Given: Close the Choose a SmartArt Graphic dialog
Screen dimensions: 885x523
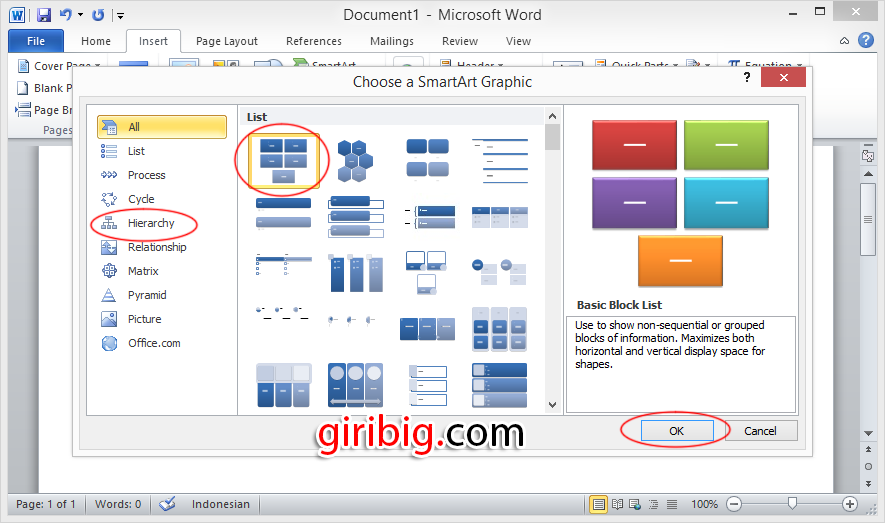Looking at the screenshot, I should pos(783,77).
